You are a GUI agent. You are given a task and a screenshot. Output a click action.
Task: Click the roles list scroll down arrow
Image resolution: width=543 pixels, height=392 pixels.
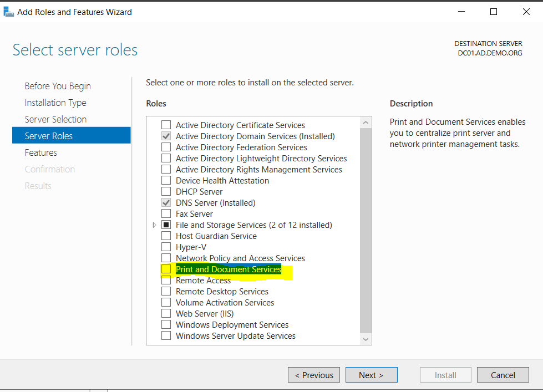coord(366,339)
